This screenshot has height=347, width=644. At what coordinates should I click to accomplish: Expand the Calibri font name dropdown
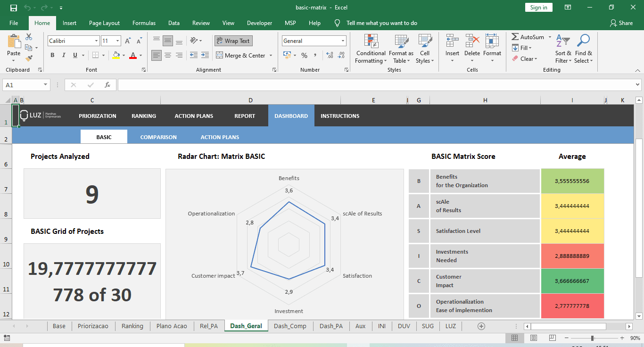click(x=97, y=41)
